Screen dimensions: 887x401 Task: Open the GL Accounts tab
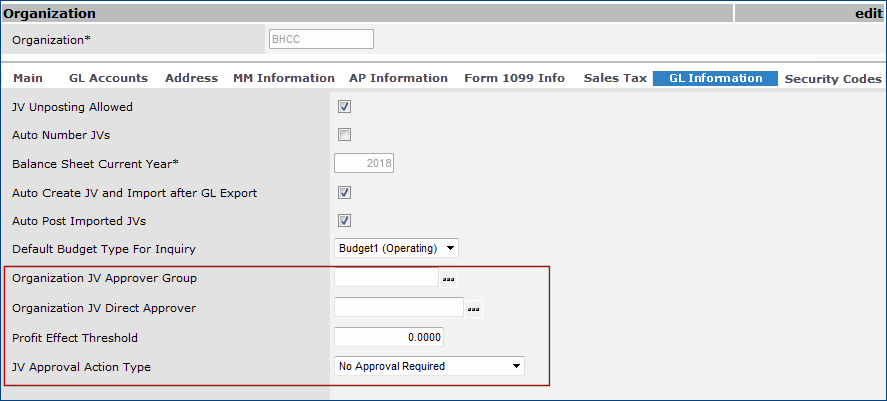click(108, 78)
